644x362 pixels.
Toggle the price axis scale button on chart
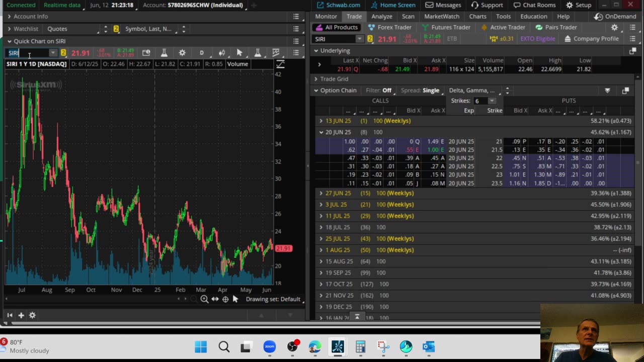pos(280,64)
